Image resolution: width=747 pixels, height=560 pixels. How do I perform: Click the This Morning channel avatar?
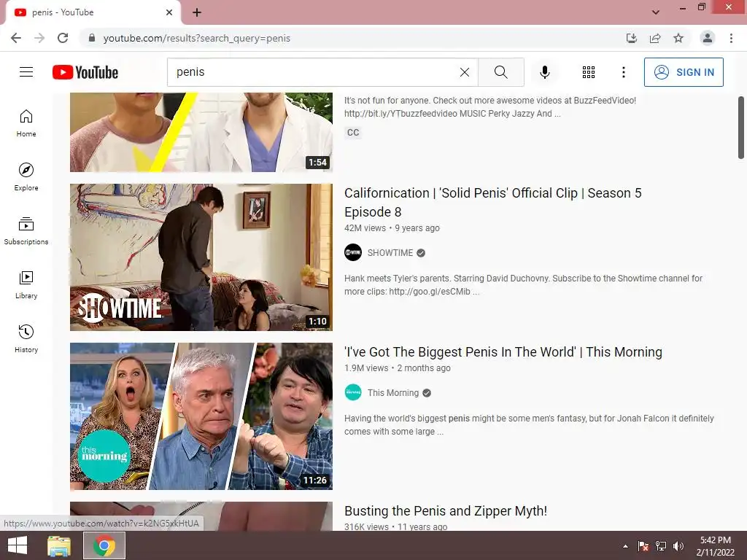coord(353,392)
